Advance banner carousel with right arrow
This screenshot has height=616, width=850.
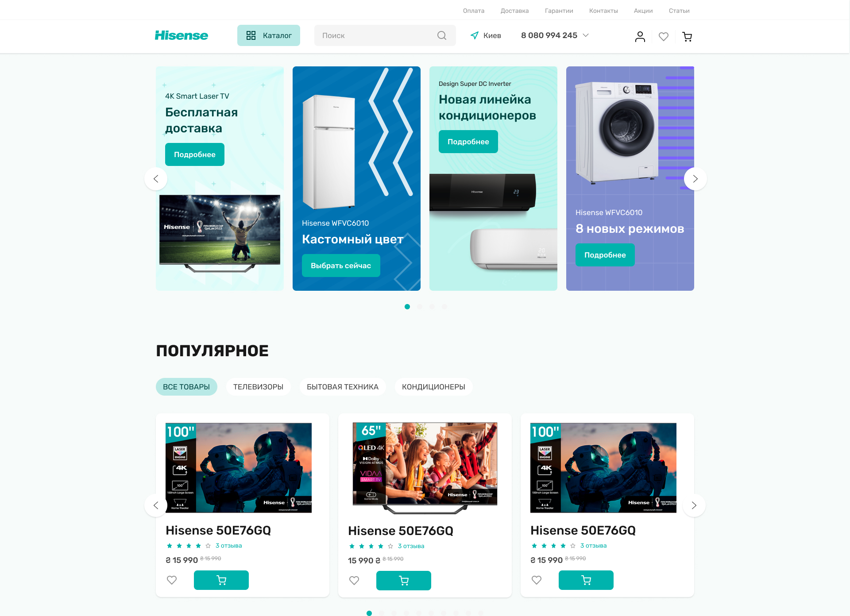[695, 179]
